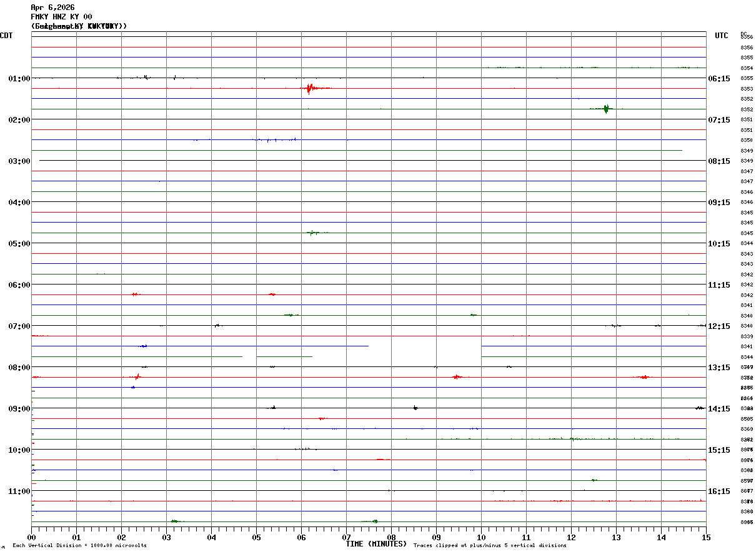This screenshot has height=554, width=756.
Task: Select the green seismic event near minute 13
Action: (605, 109)
